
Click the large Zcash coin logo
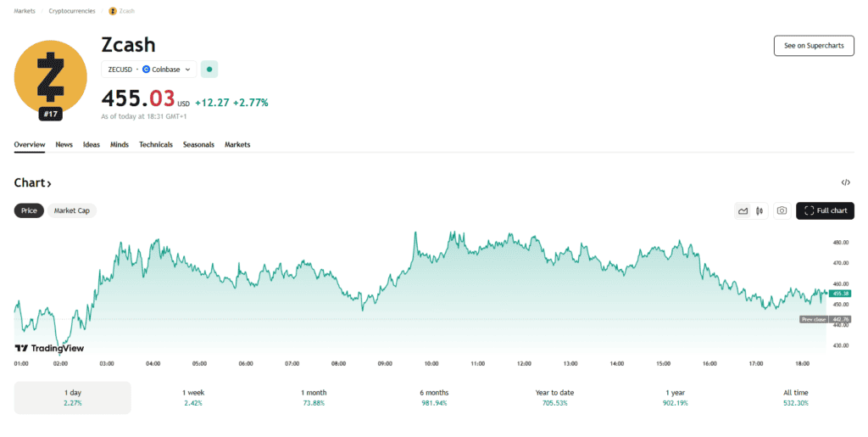point(51,76)
